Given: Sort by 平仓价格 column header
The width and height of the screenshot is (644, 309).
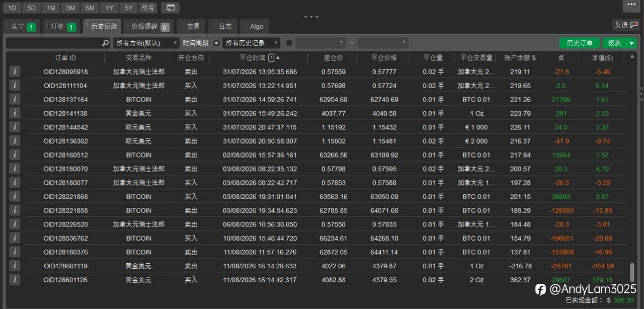Looking at the screenshot, I should 384,58.
